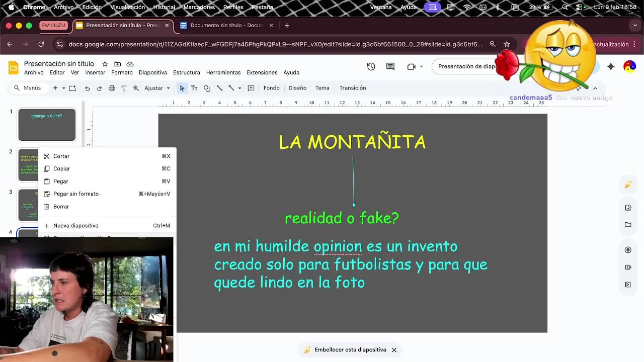Choose Borrar in the context menu

107,207
